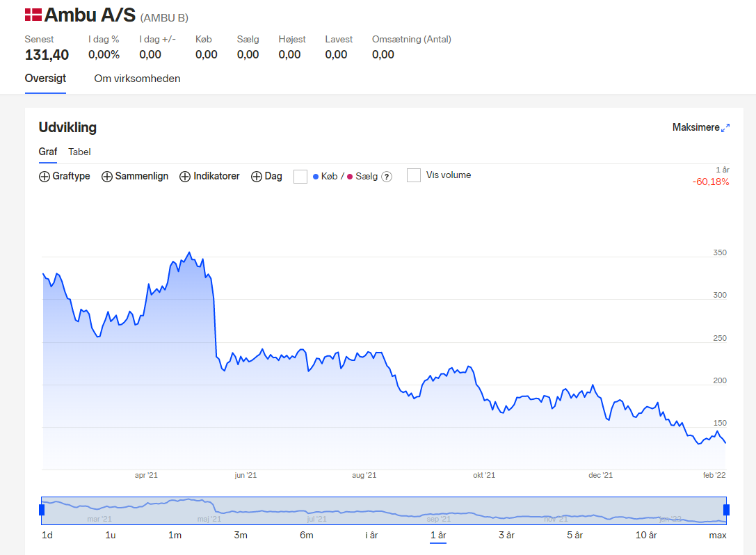Click the plus icon beside Dag
This screenshot has width=756, height=555.
[257, 177]
